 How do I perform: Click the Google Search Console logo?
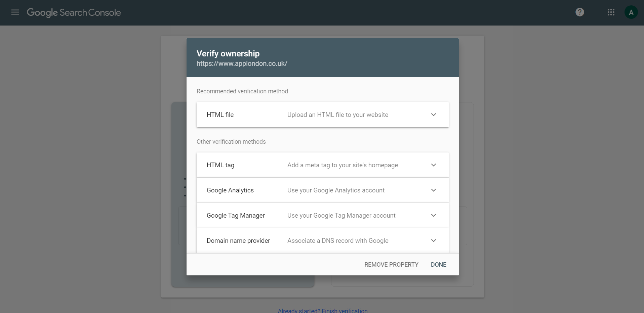(74, 12)
